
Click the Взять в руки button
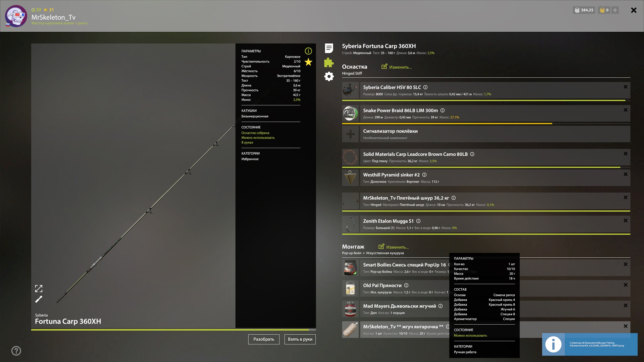pos(300,339)
